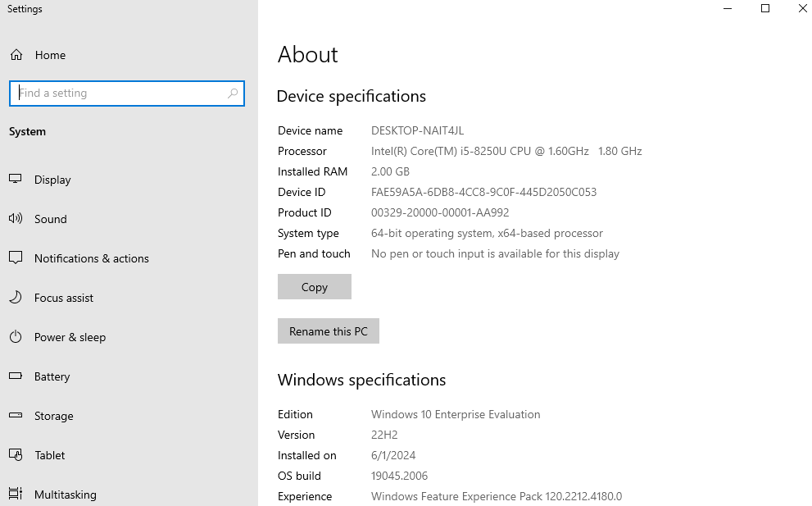Screen dimensions: 812x506
Task: Close the Settings window
Action: pos(802,9)
